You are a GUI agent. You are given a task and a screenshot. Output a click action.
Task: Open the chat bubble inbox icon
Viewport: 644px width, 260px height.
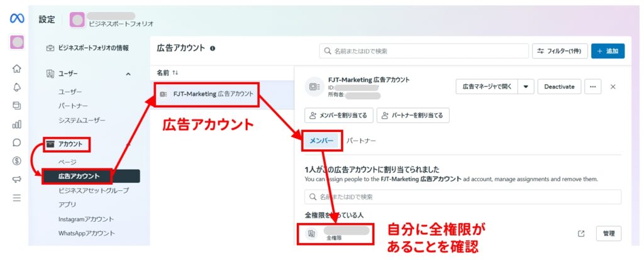pyautogui.click(x=17, y=143)
